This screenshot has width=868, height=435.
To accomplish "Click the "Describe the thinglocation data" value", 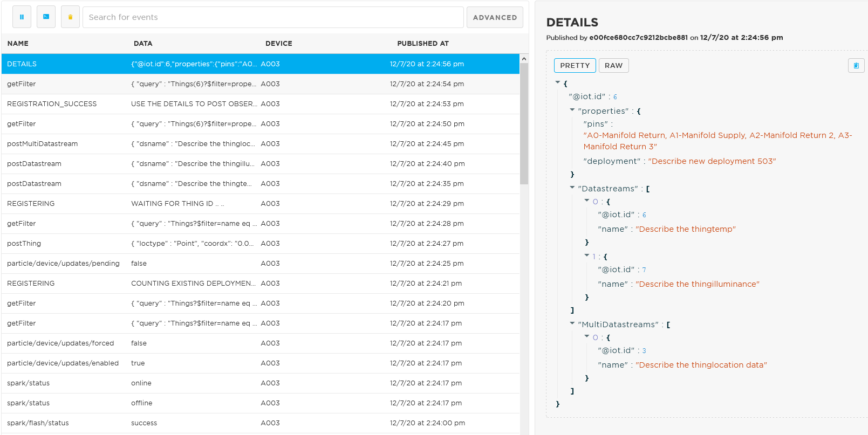I will coord(701,365).
